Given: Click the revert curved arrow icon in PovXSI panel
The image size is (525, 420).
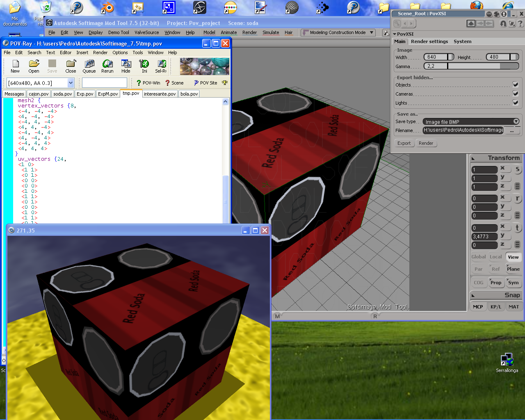Looking at the screenshot, I should [503, 24].
